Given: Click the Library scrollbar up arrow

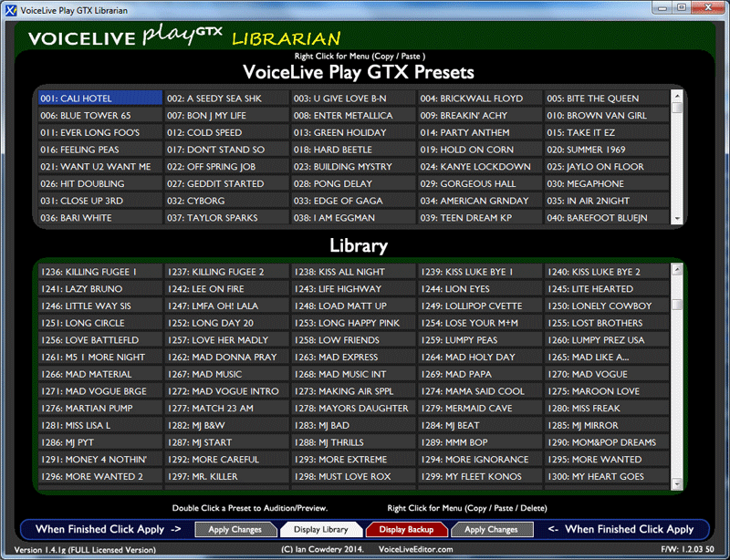Looking at the screenshot, I should point(677,269).
